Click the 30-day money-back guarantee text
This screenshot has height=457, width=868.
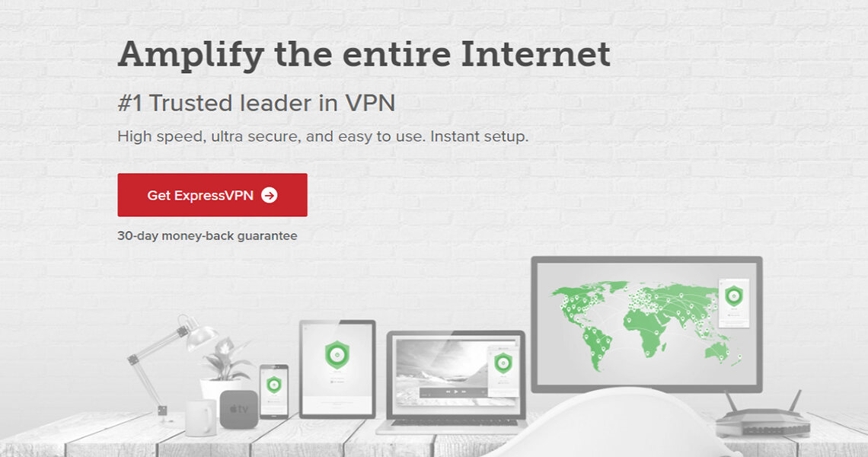pyautogui.click(x=207, y=236)
